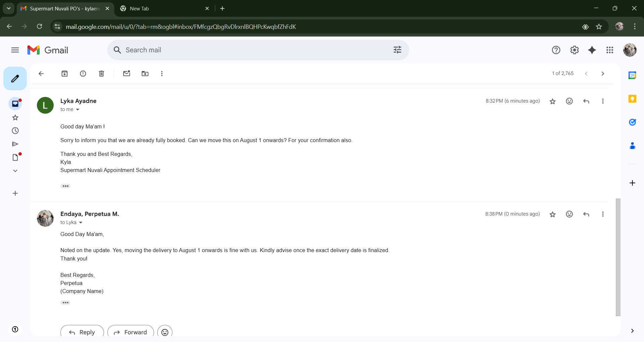Open Sent mail in the sidebar
The height and width of the screenshot is (342, 644).
click(15, 144)
